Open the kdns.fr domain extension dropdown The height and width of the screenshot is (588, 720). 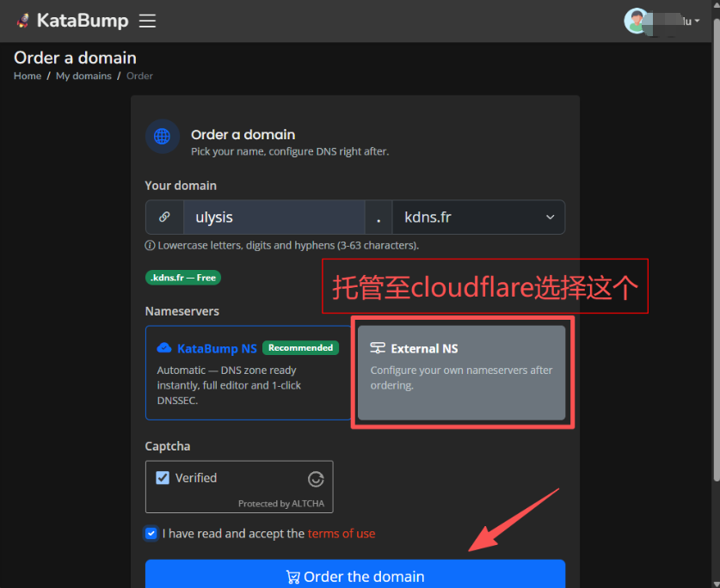(x=478, y=217)
